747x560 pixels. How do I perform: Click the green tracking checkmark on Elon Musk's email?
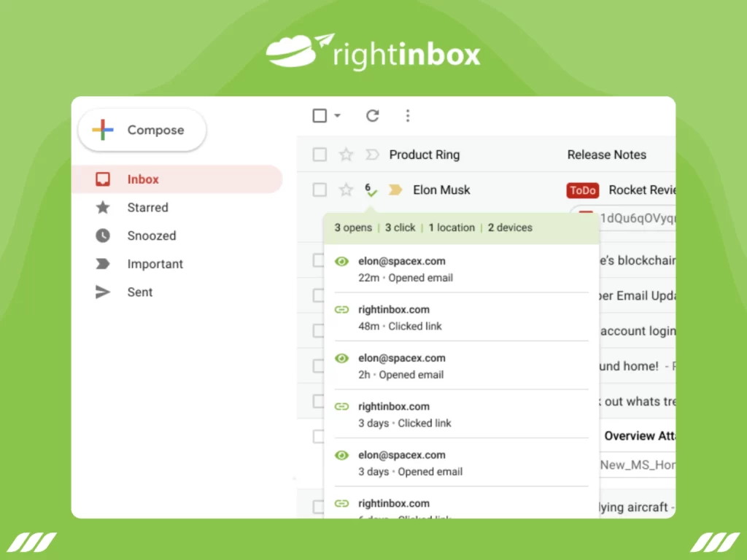point(370,192)
